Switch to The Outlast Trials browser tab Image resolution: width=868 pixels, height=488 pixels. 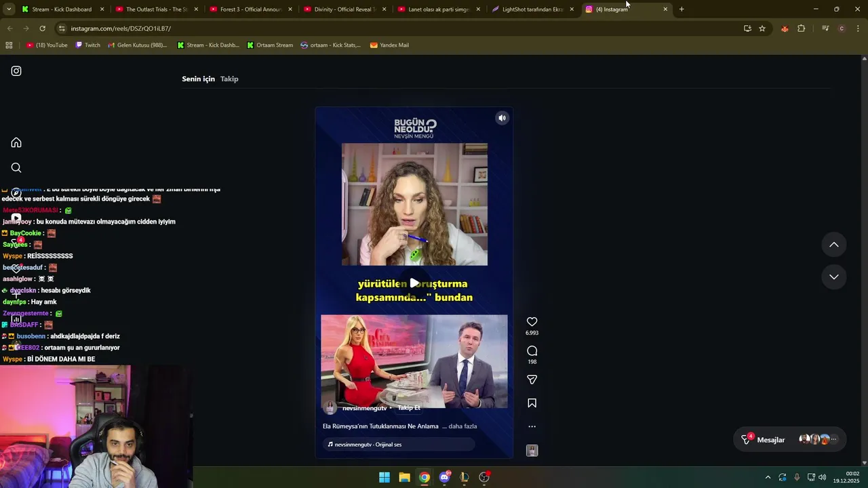click(156, 9)
